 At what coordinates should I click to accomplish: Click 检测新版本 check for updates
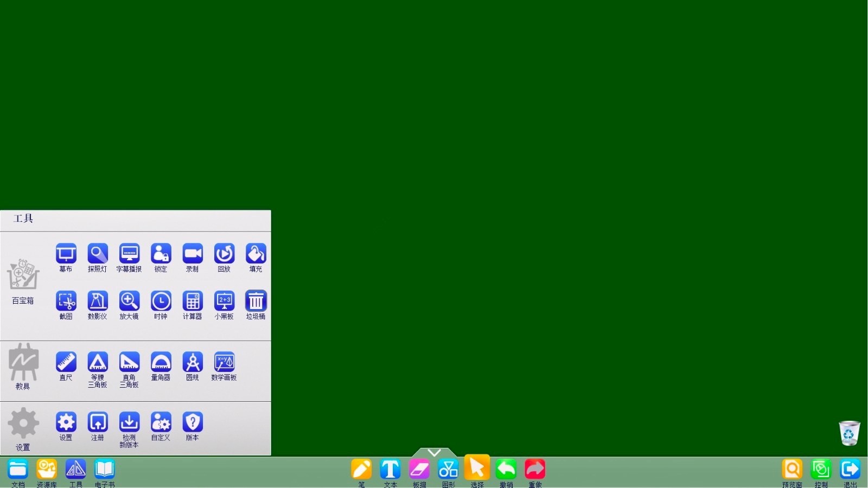tap(129, 422)
